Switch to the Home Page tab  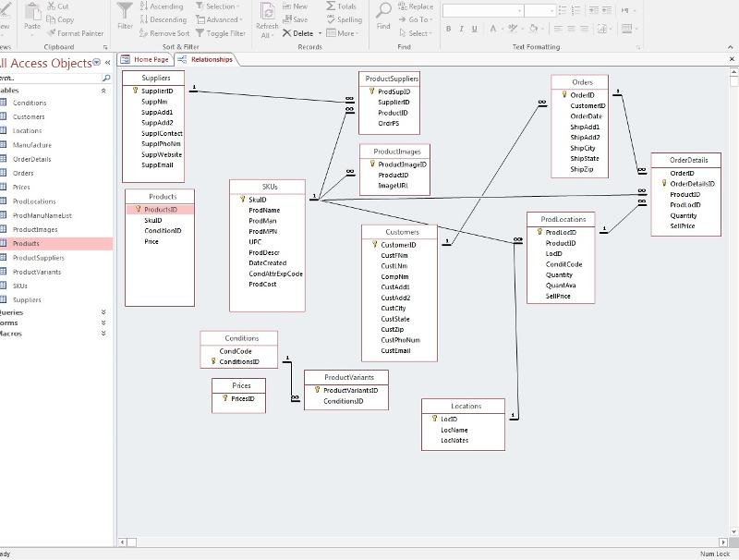(146, 59)
